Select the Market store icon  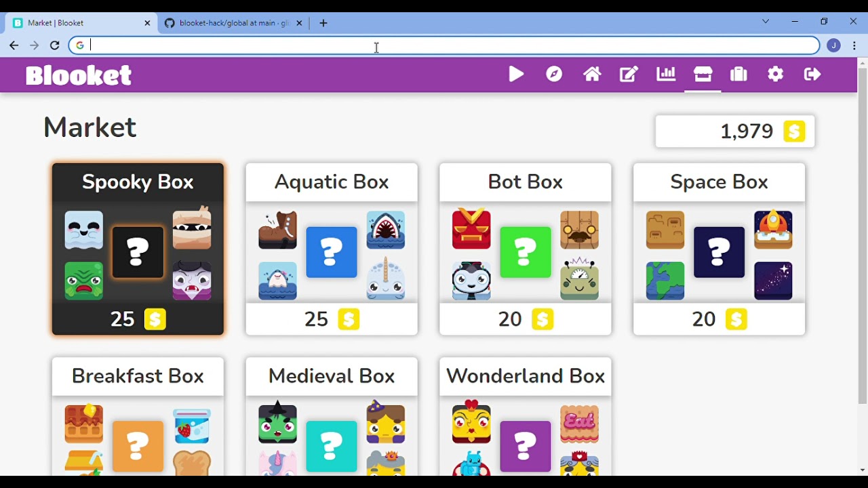click(x=703, y=74)
